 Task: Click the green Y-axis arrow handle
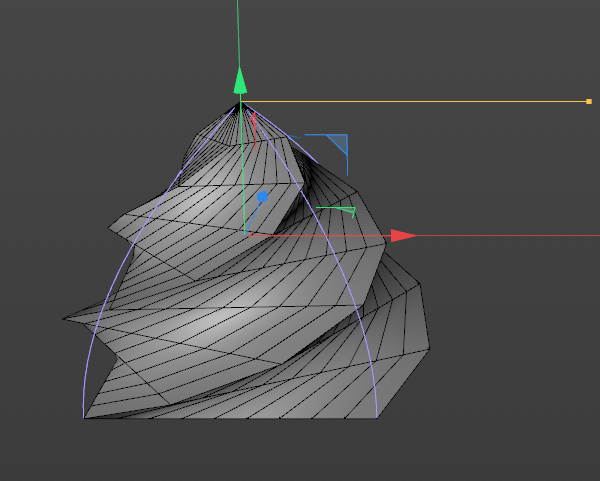(240, 81)
